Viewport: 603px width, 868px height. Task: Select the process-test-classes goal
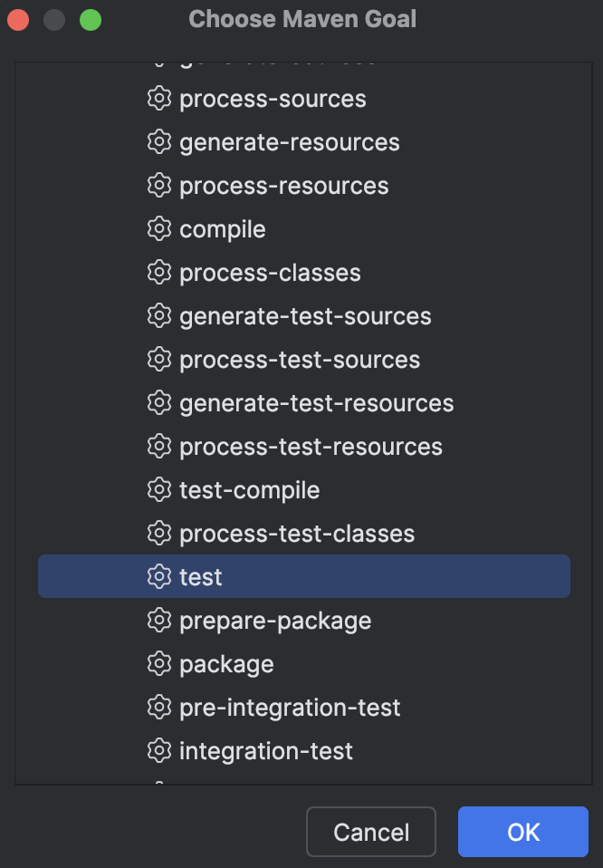(x=297, y=533)
